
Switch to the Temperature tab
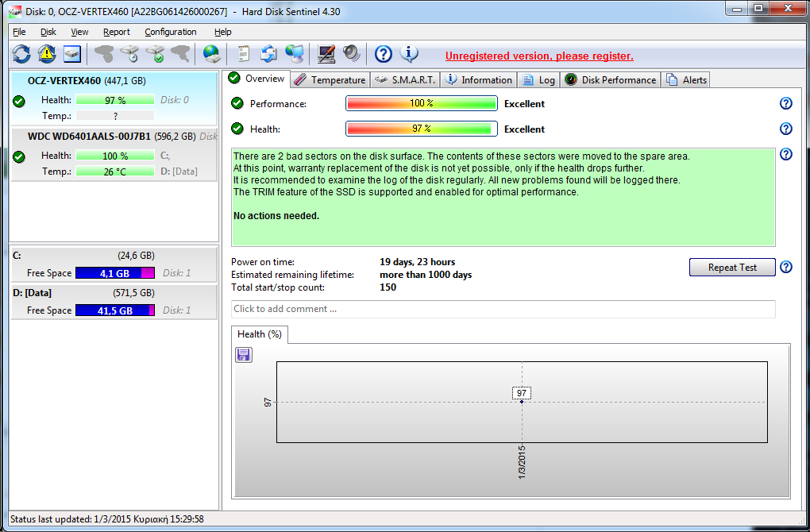(x=330, y=80)
